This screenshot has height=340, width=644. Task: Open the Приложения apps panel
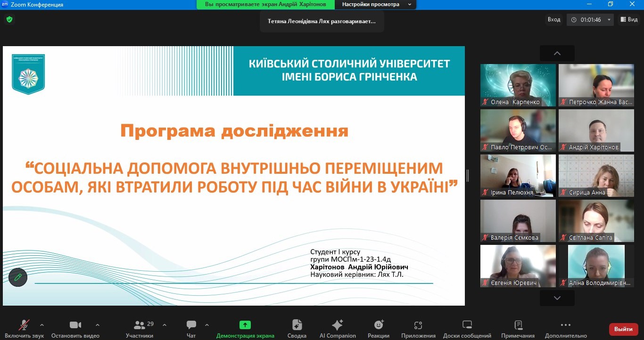pyautogui.click(x=418, y=329)
